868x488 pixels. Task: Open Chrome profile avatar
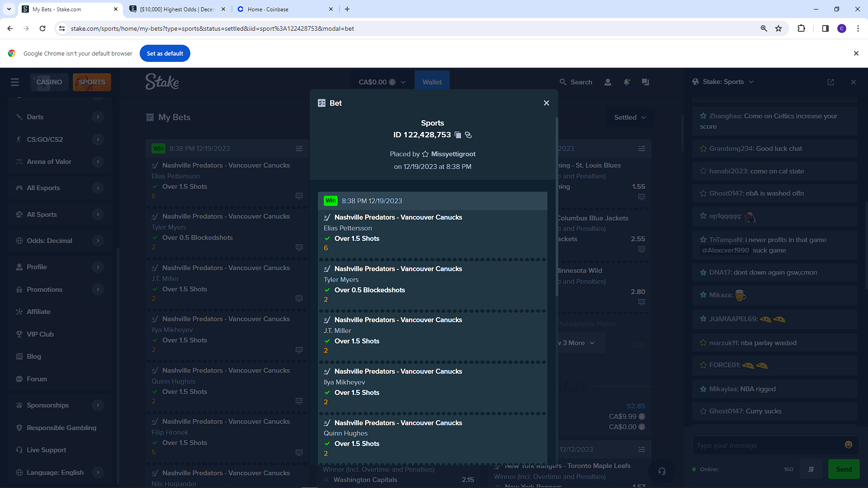pyautogui.click(x=842, y=28)
